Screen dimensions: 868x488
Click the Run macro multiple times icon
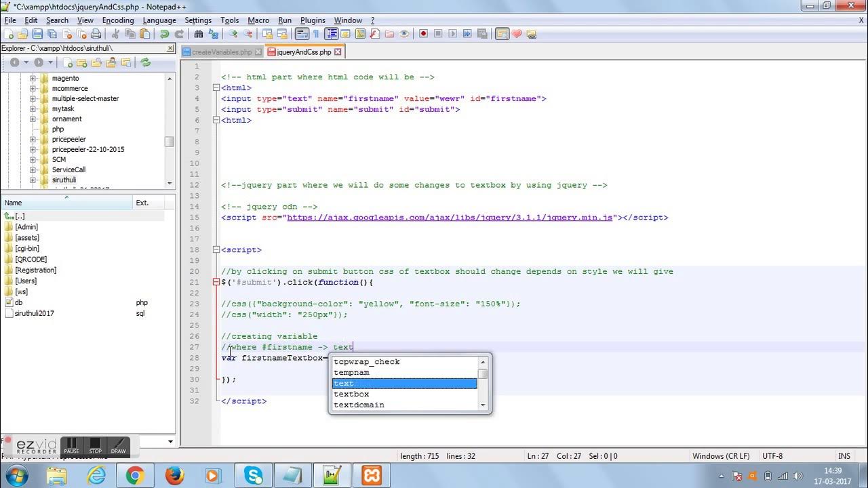pyautogui.click(x=467, y=34)
